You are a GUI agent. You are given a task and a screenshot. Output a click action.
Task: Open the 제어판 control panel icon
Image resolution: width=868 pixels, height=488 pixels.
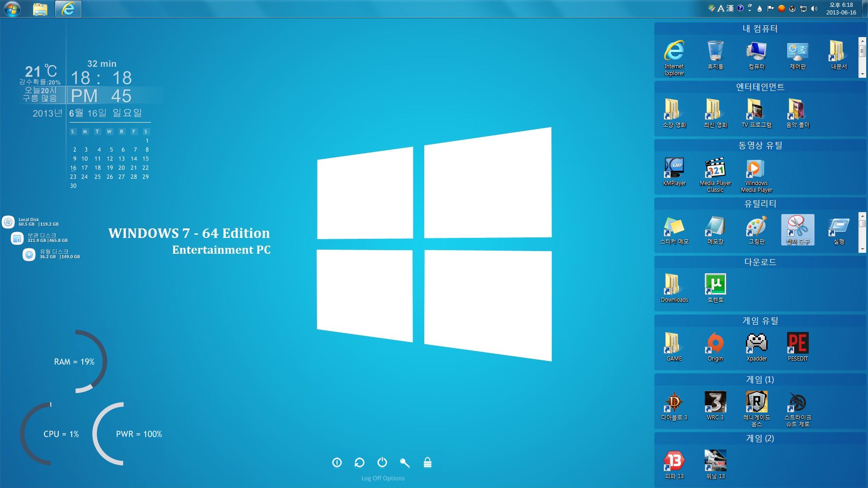point(797,55)
